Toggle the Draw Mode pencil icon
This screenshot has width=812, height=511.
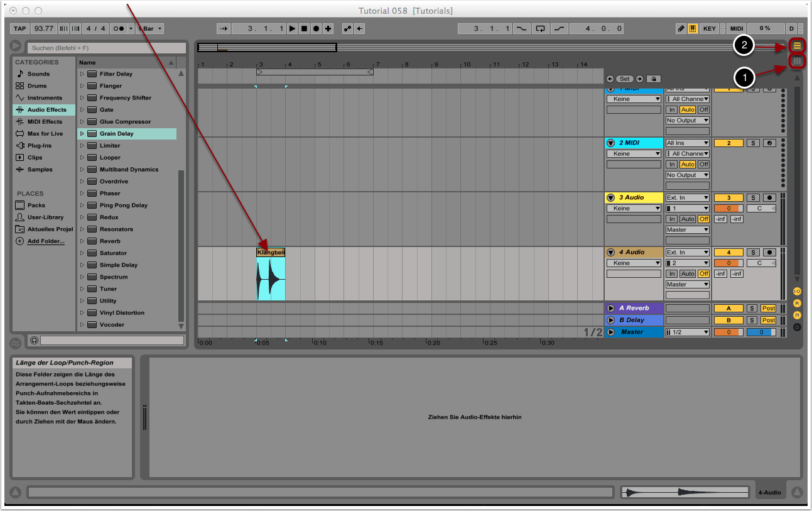[681, 28]
